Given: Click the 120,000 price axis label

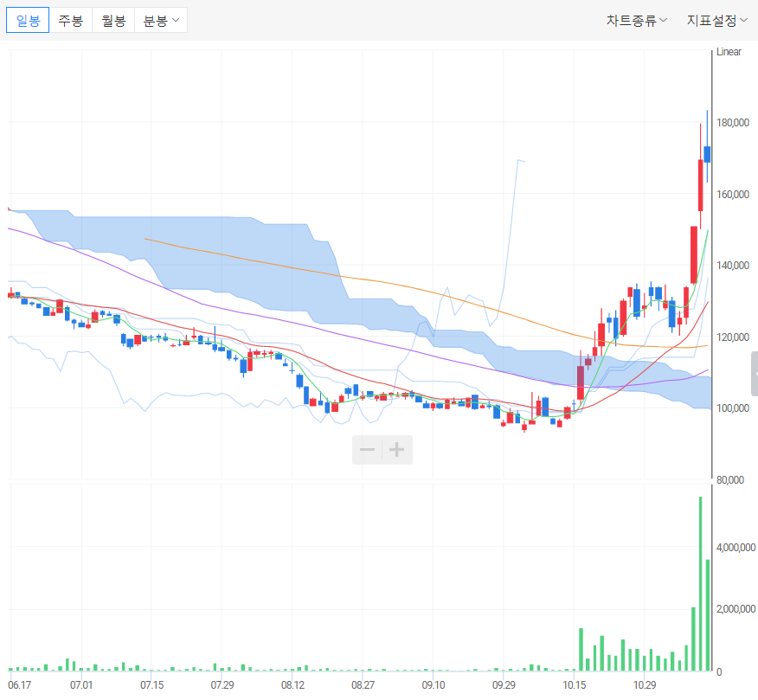Looking at the screenshot, I should (733, 337).
